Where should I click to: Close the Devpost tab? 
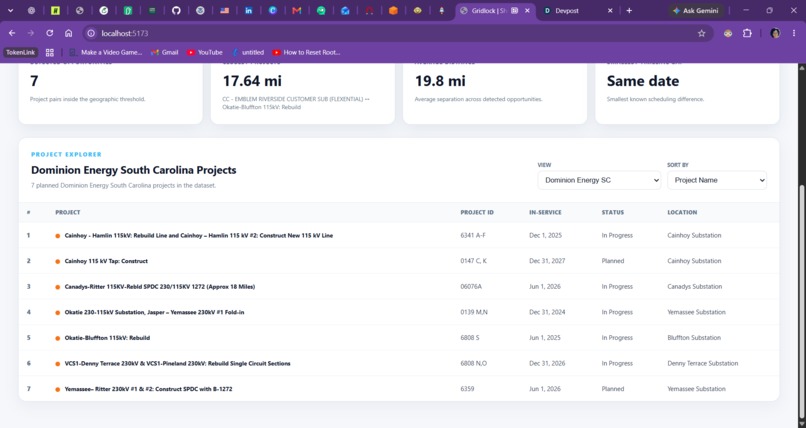pos(610,11)
